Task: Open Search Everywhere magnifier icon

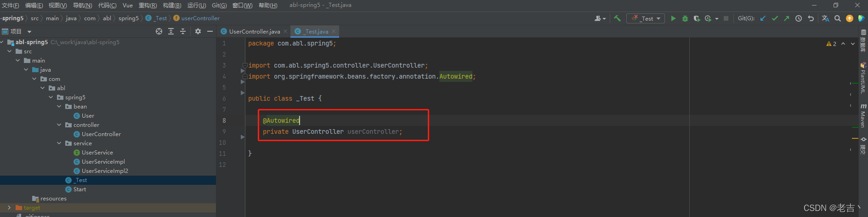Action: tap(838, 18)
